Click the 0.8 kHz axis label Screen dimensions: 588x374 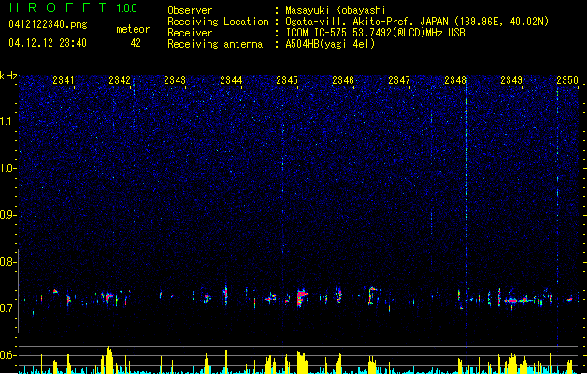[x=8, y=262]
